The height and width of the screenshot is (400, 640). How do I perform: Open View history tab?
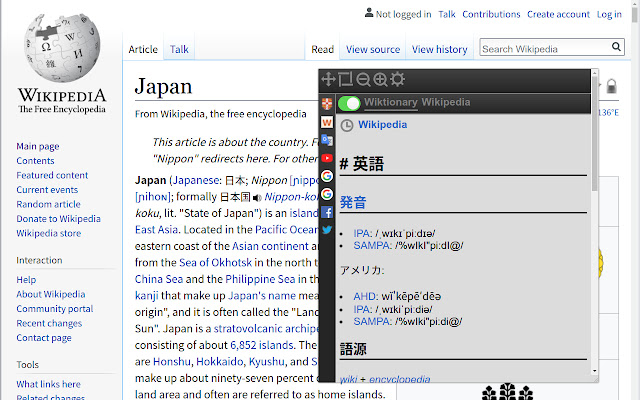point(440,49)
